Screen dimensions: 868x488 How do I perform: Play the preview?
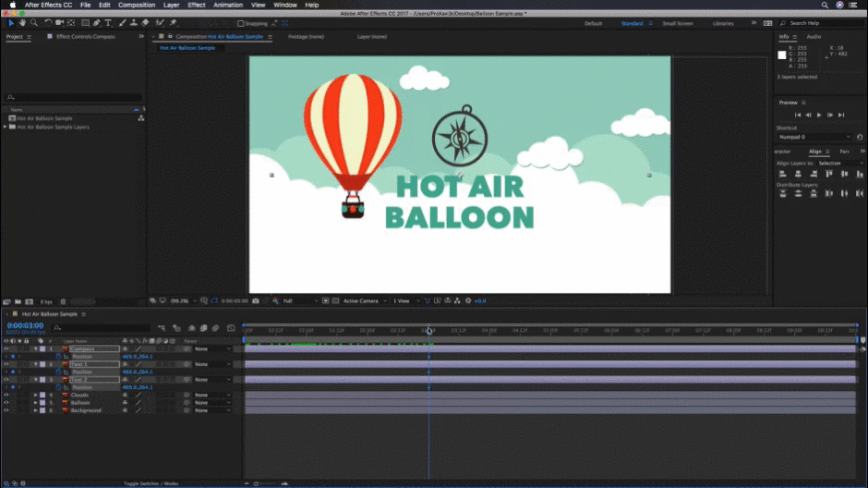point(819,115)
